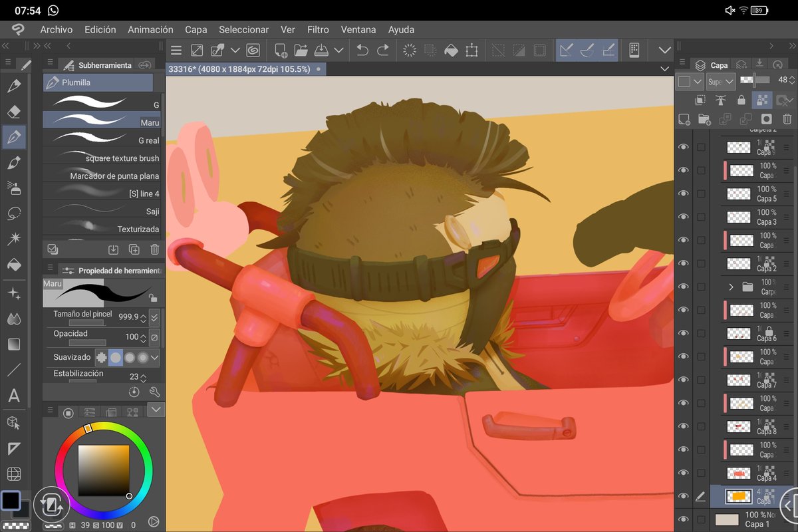Expand the folder layer chevron
The height and width of the screenshot is (532, 798).
tap(731, 287)
